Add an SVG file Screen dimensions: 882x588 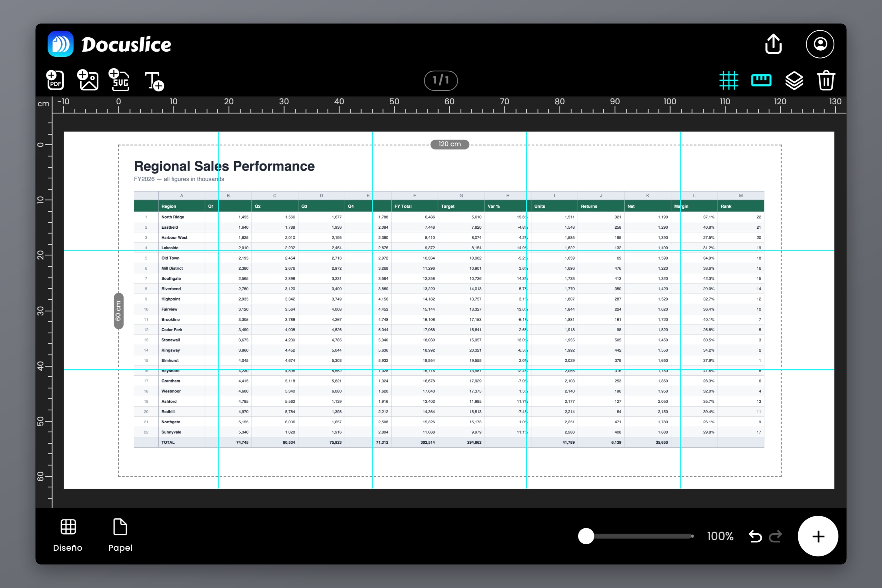point(119,80)
